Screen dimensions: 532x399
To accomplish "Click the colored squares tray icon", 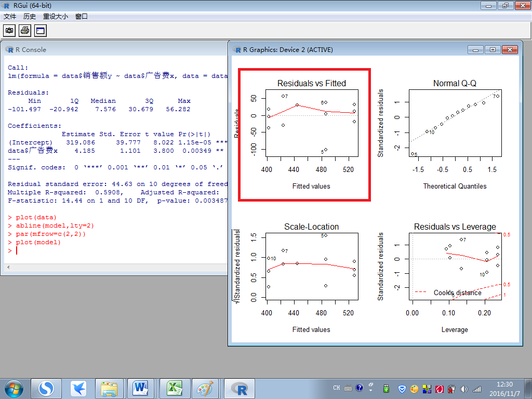I will point(427,389).
